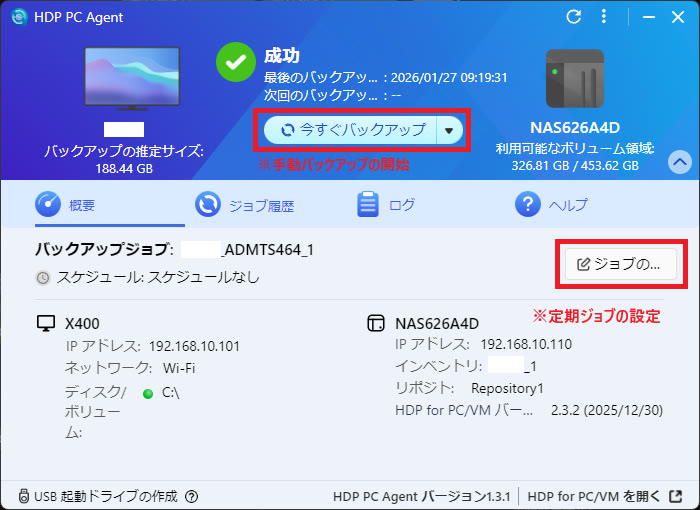Screen dimensions: 700x510
Task: Switch to the ジョブ履歴 tab
Action: click(245, 205)
